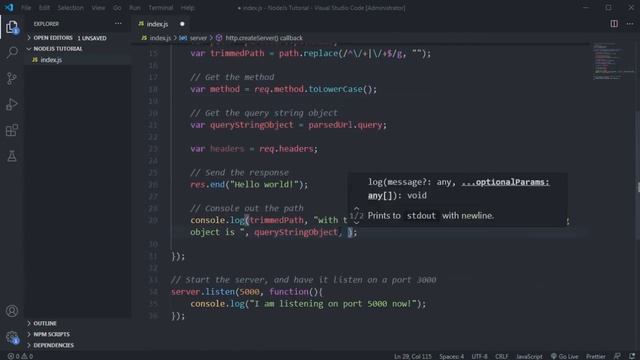Open the Explorer view in activity bar
This screenshot has width=640, height=360.
click(x=12, y=27)
